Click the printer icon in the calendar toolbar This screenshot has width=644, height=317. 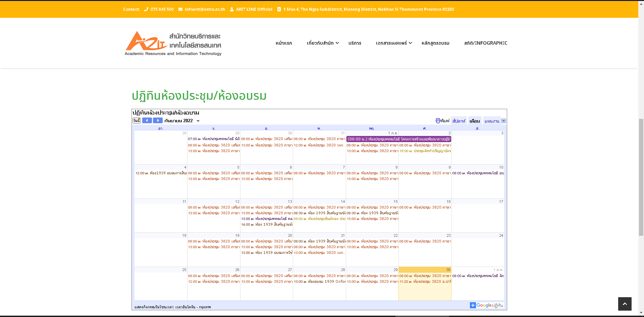click(x=438, y=121)
